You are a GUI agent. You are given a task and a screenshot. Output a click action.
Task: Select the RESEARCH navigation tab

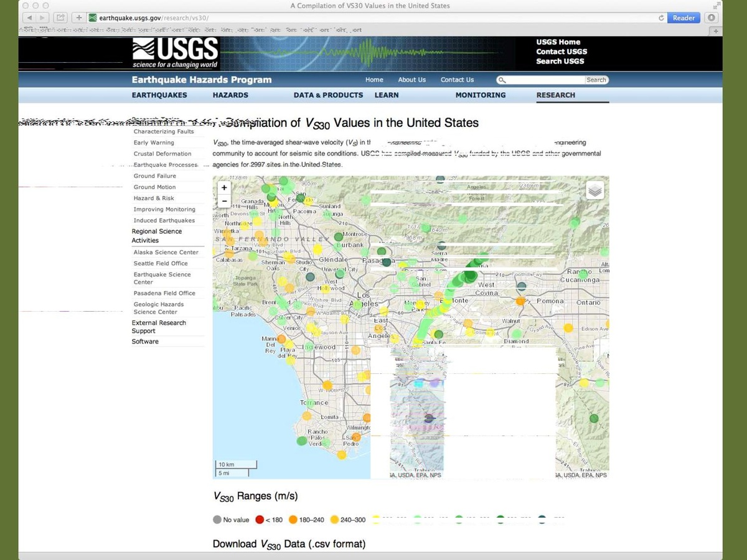pyautogui.click(x=555, y=95)
